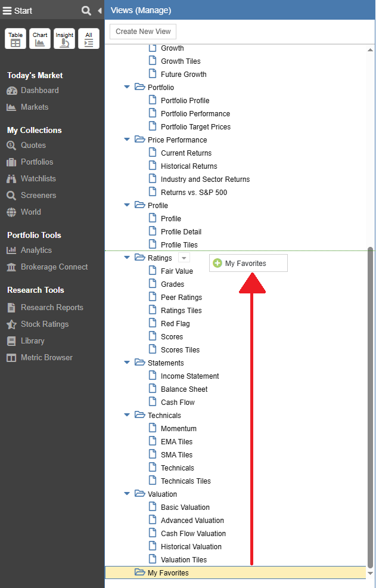Collapse the sidebar with the arrow
Viewport: 376px width, 588px height.
pos(100,11)
